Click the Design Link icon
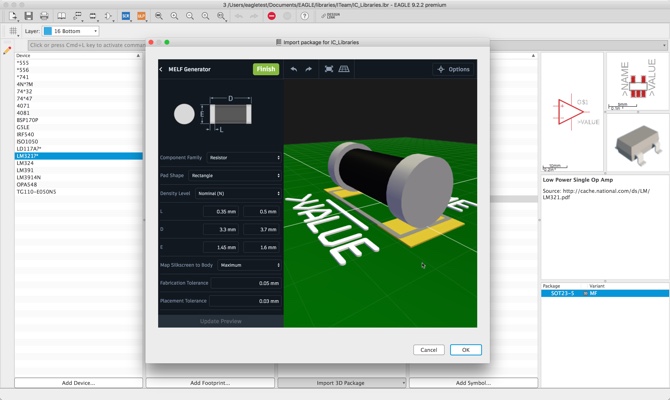 pos(330,16)
